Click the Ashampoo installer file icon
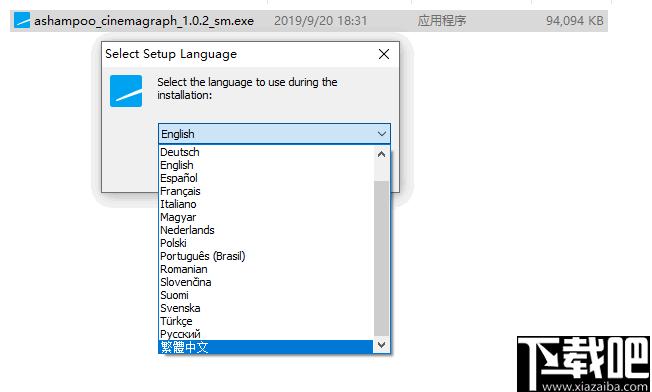 click(x=22, y=20)
